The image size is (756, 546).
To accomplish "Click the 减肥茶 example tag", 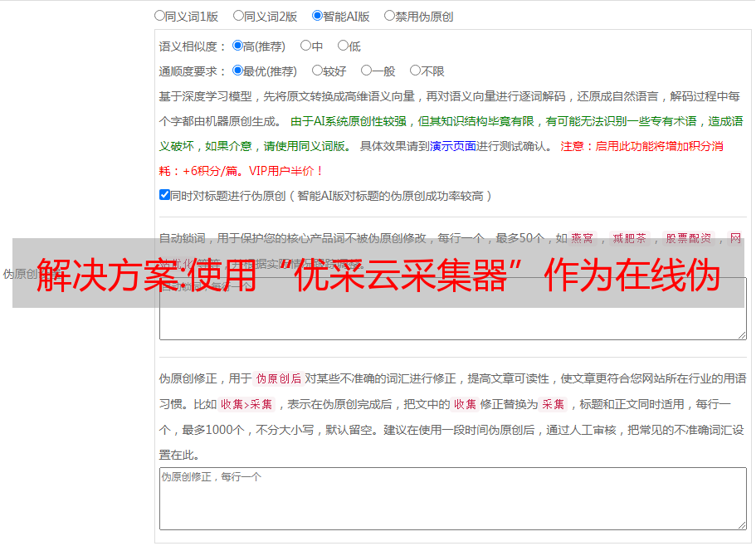I will pyautogui.click(x=629, y=238).
